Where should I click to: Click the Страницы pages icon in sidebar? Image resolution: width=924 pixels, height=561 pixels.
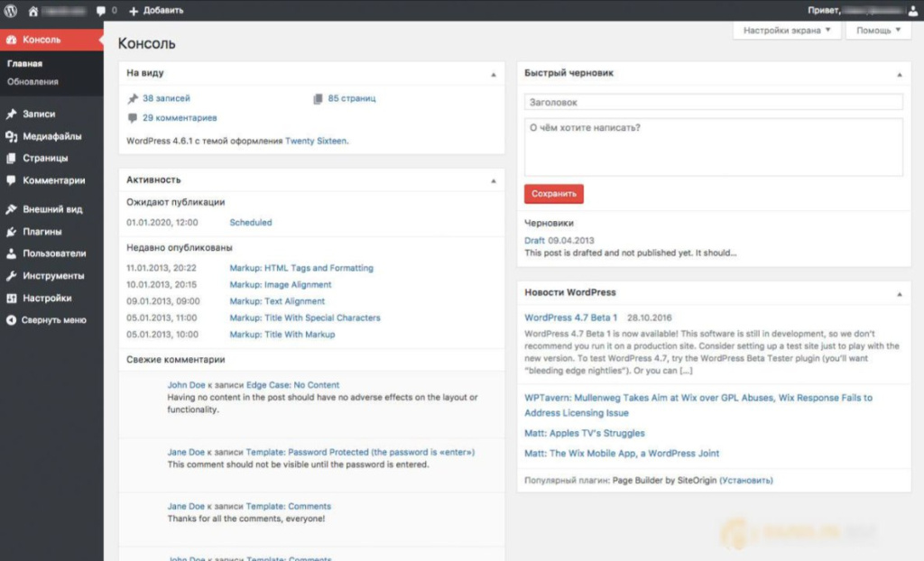(11, 158)
